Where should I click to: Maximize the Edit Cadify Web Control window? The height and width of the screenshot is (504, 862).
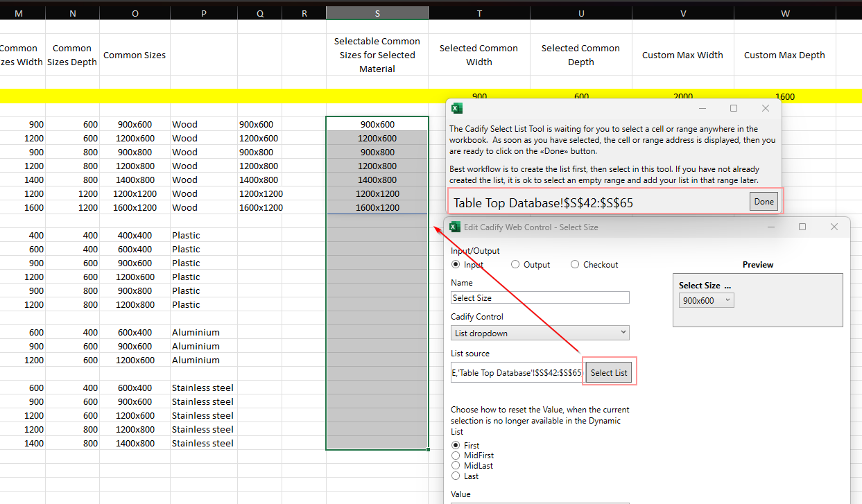click(x=802, y=227)
